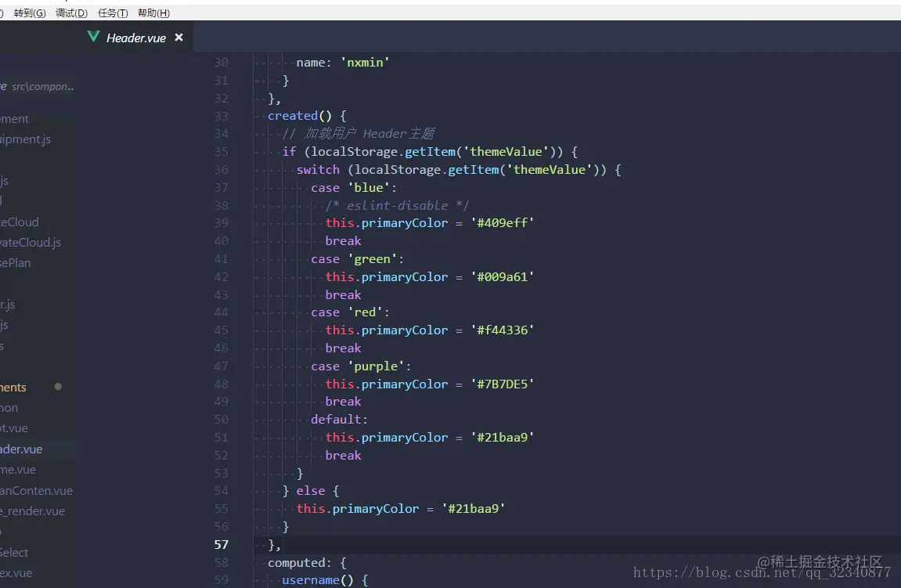Open the 调试(D) menu
This screenshot has width=901, height=588.
[x=71, y=13]
